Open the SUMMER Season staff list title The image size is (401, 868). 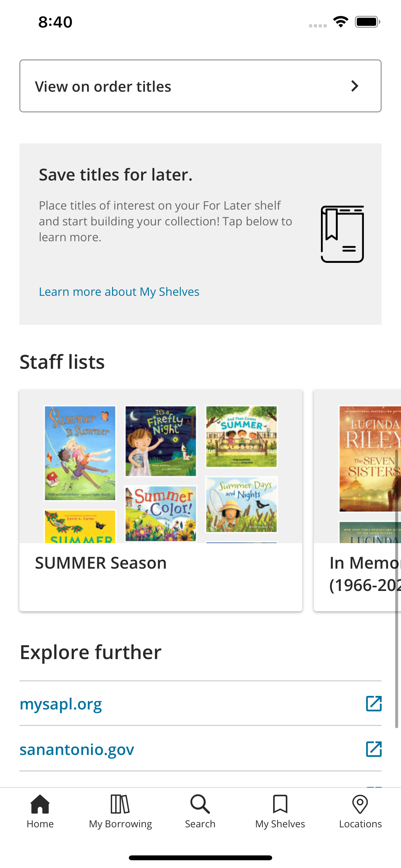101,563
